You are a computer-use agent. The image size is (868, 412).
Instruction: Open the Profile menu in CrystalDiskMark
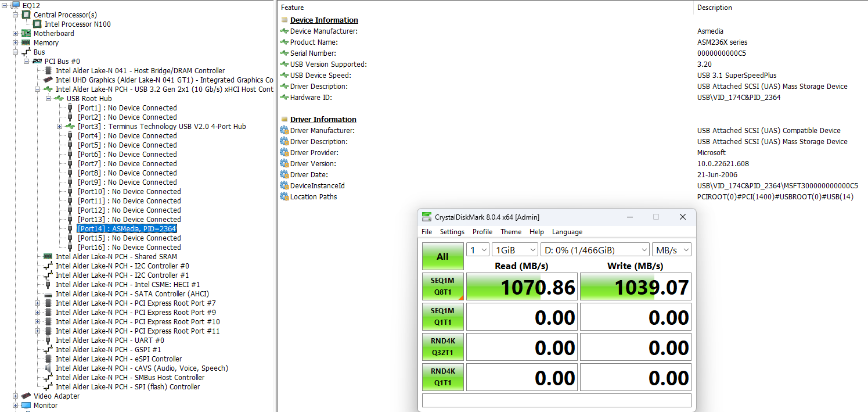click(482, 231)
